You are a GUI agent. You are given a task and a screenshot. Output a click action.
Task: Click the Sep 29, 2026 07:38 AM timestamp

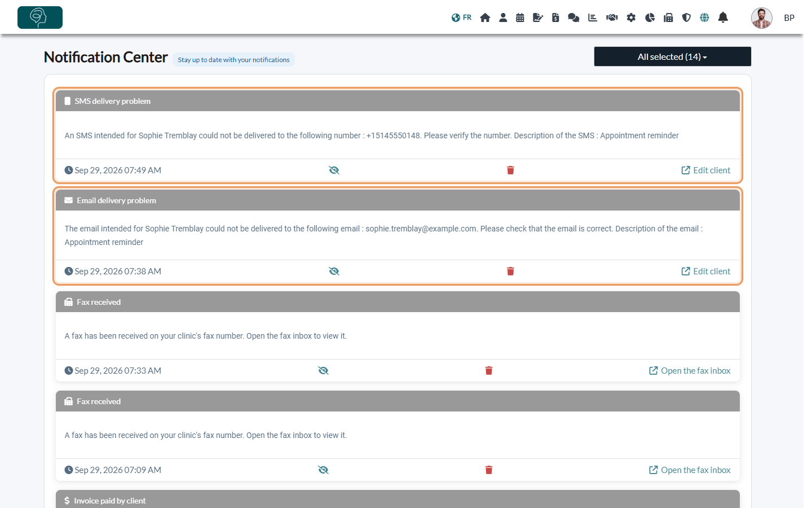[113, 271]
